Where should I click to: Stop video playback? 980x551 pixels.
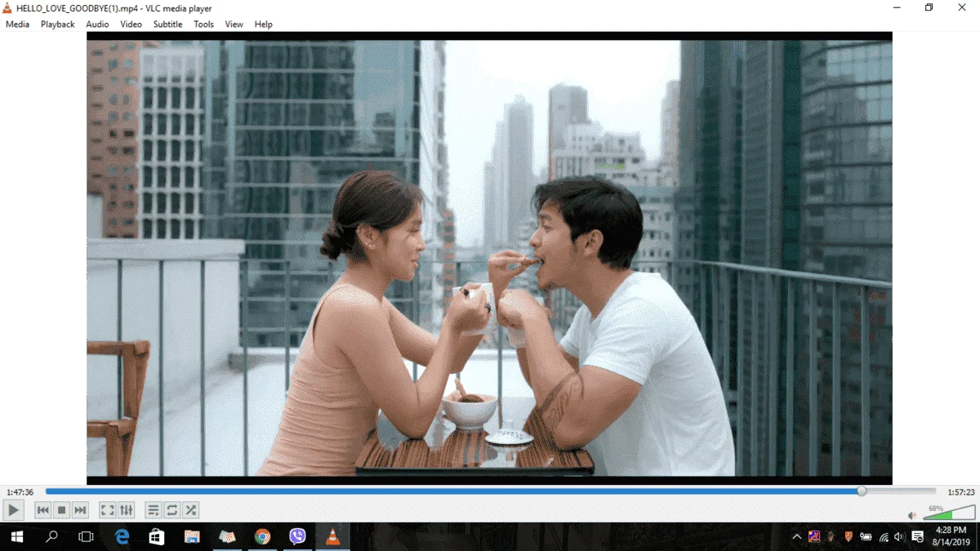tap(61, 510)
